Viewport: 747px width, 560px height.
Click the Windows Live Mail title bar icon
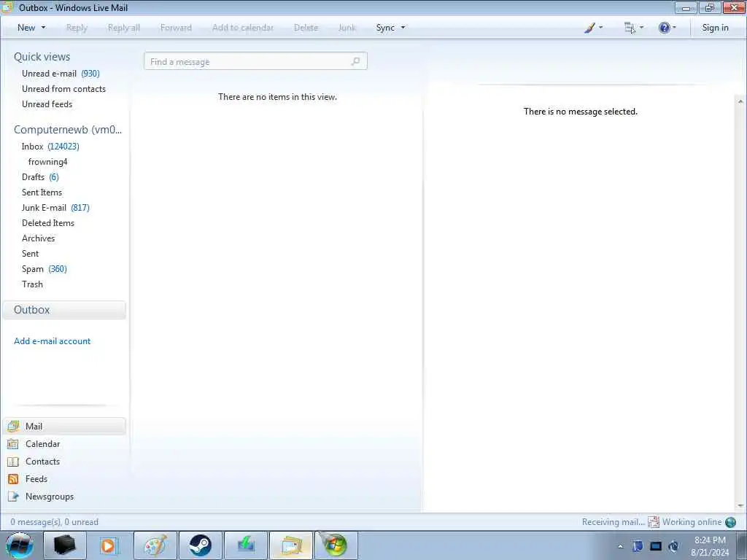7,7
